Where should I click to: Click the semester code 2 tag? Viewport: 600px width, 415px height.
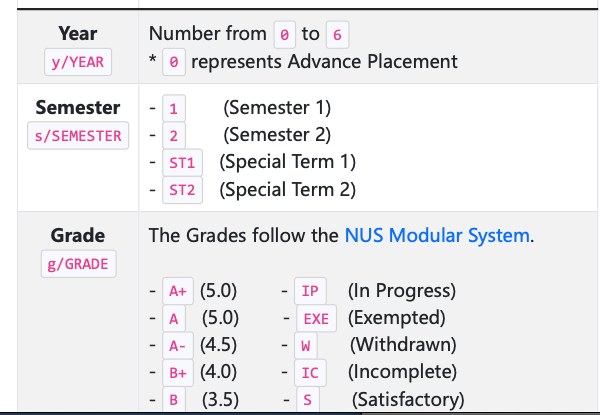(x=174, y=136)
